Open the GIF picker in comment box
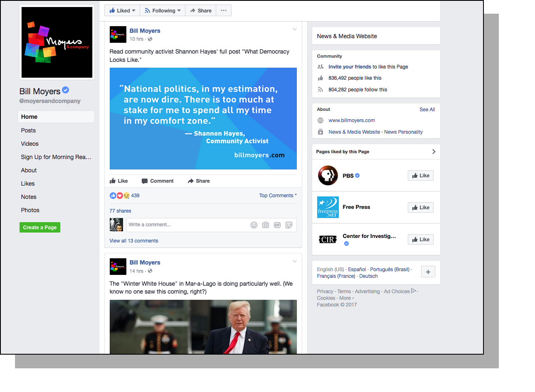Viewport: 535px width, 392px height. click(277, 225)
